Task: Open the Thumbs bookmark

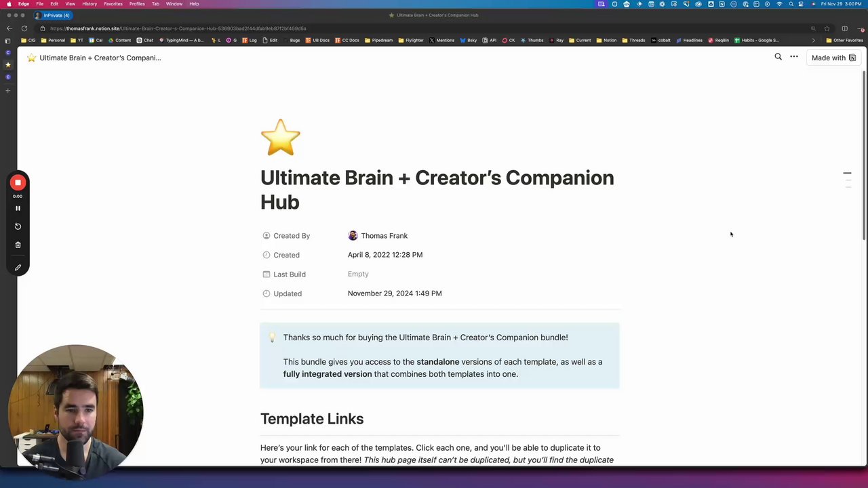Action: coord(532,40)
